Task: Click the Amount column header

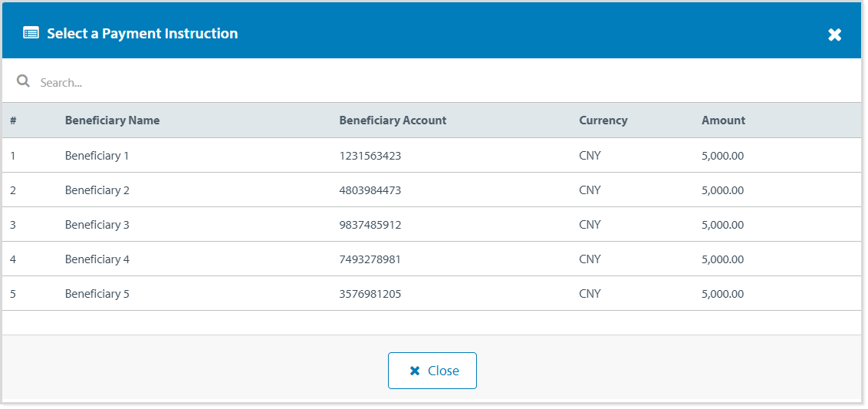Action: point(723,120)
